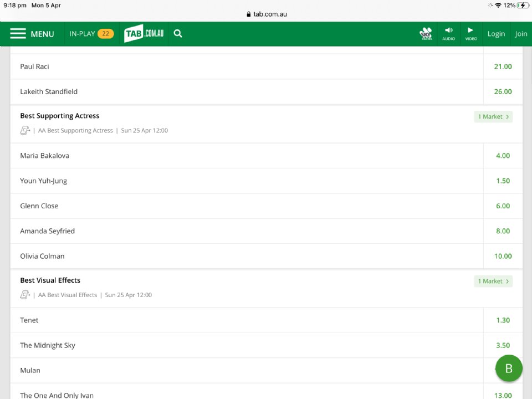Click the Youn Yuh-Jung name
Screen dimensions: 532x399
coord(43,181)
